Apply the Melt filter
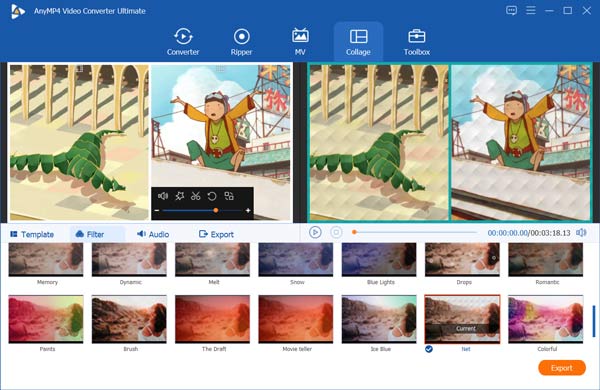Screen dimensions: 600x390 point(212,259)
